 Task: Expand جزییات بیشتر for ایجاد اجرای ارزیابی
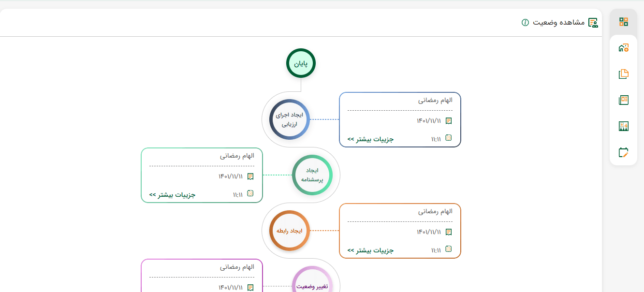pyautogui.click(x=370, y=139)
